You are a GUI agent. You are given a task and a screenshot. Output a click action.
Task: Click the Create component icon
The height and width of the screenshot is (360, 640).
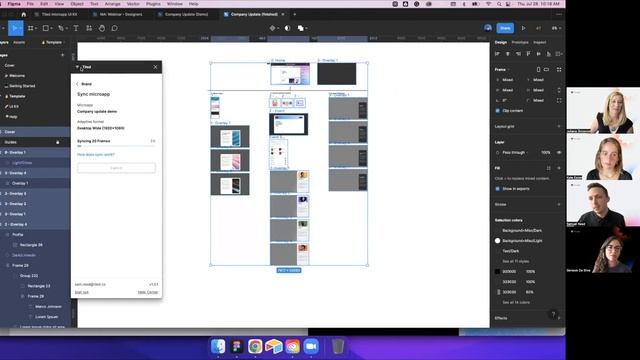(272, 28)
